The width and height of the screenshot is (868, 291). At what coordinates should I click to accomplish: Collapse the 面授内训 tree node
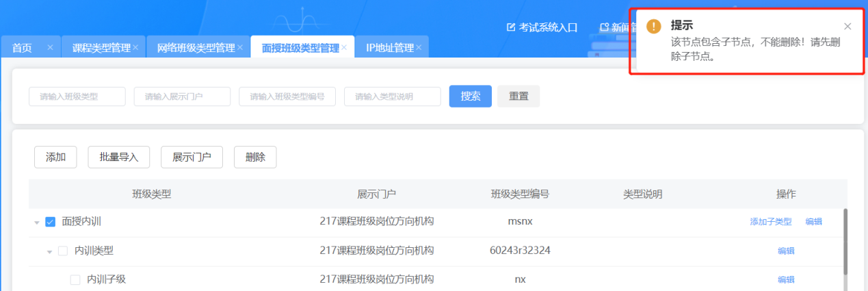click(x=36, y=223)
